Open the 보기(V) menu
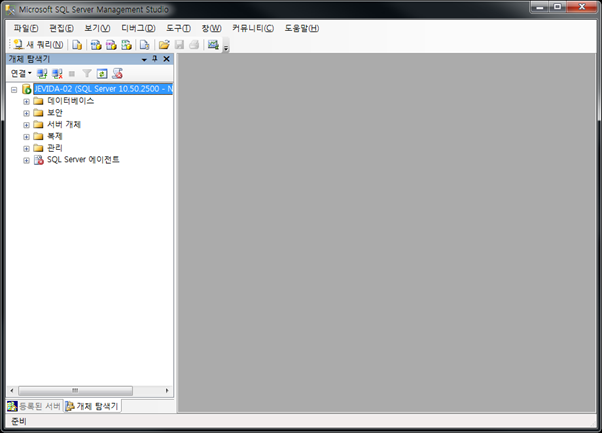 pyautogui.click(x=97, y=28)
